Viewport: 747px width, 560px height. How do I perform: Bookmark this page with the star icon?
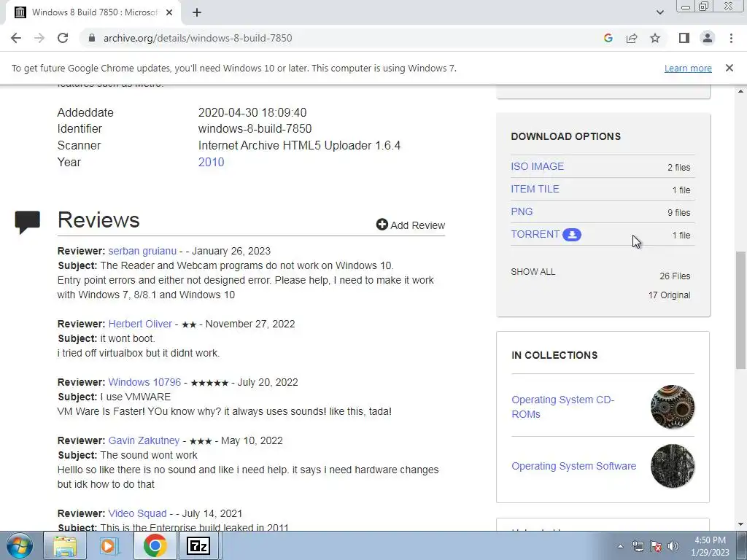pos(655,38)
